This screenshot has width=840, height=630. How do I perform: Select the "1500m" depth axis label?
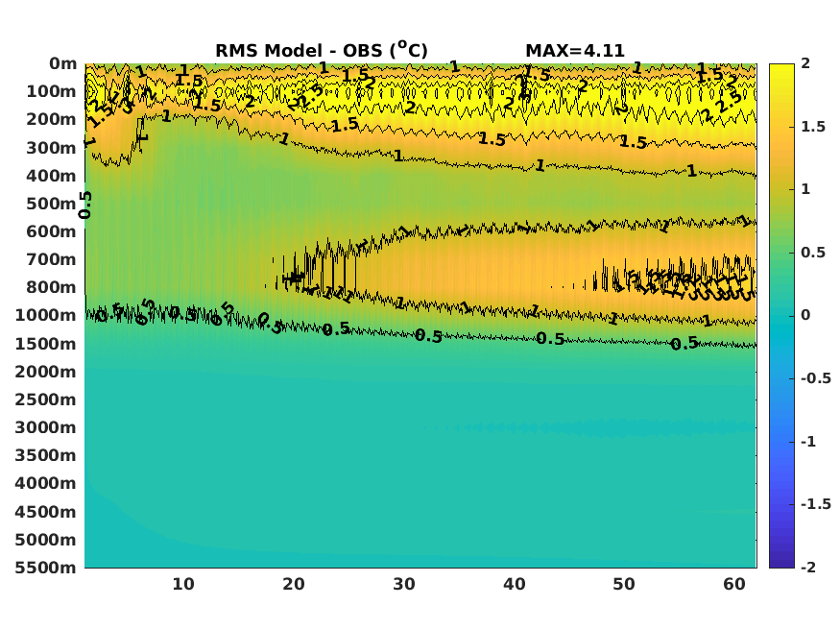(x=46, y=344)
